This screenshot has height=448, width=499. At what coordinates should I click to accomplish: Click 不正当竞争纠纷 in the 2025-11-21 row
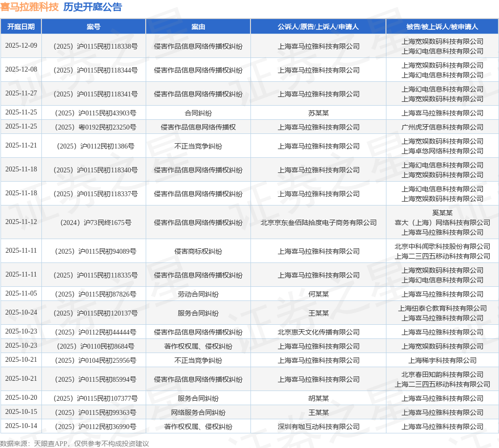(198, 146)
